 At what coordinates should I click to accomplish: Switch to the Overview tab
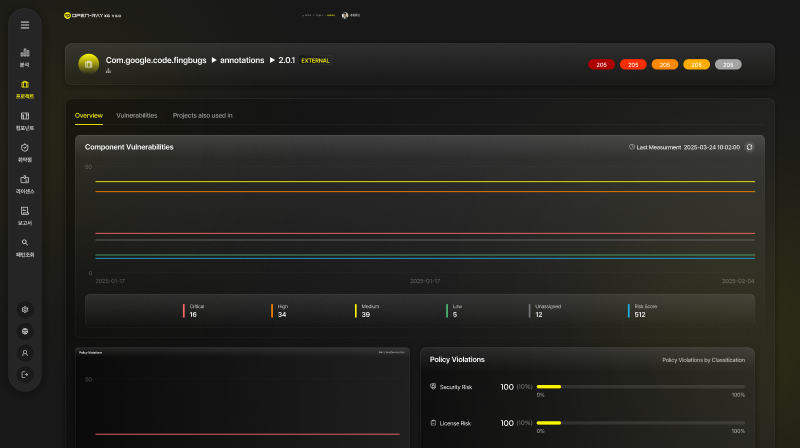point(89,115)
